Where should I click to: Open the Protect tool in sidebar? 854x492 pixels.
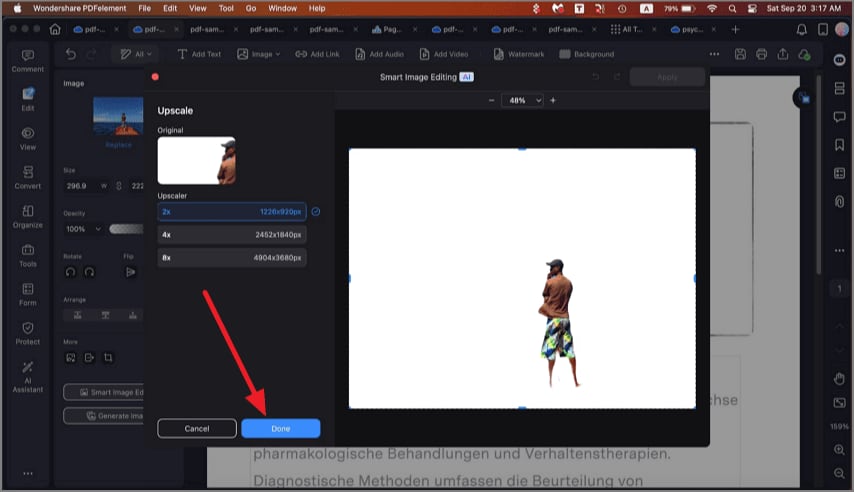click(28, 333)
